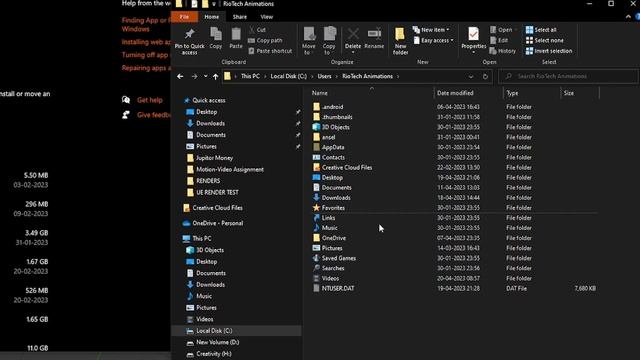Click This PC in address bar
The image size is (640, 360).
pyautogui.click(x=250, y=76)
